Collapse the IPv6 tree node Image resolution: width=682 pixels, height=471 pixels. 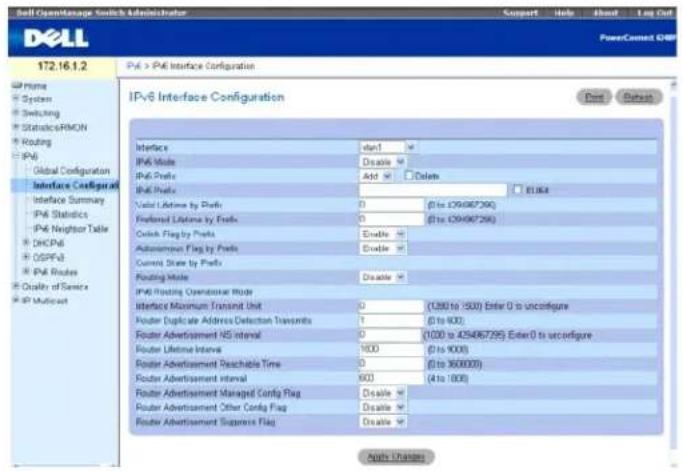point(16,156)
